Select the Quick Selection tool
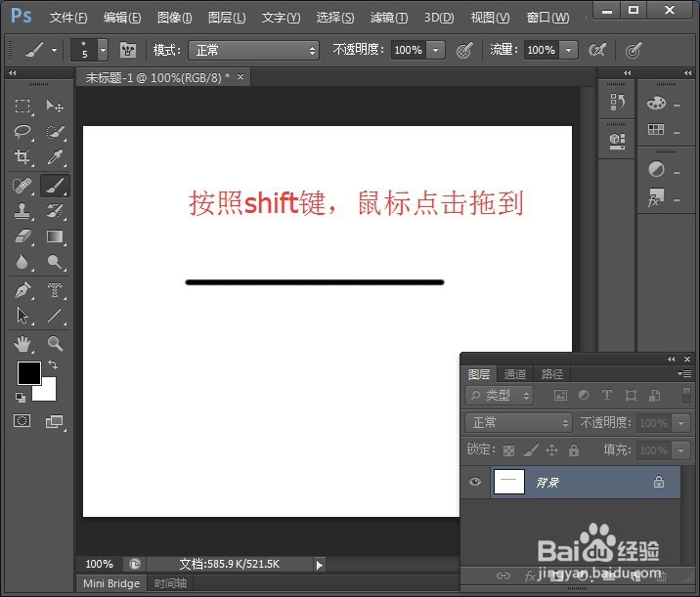The image size is (700, 597). click(55, 132)
